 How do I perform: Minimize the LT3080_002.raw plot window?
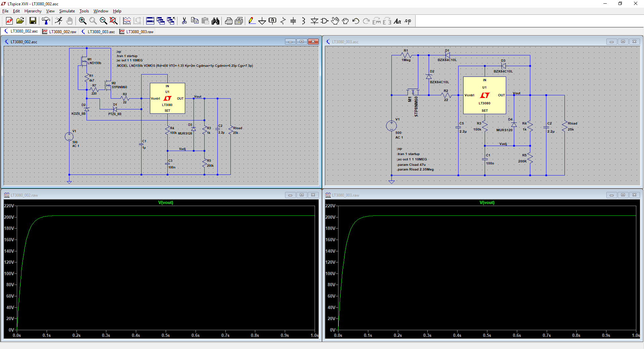pyautogui.click(x=290, y=195)
